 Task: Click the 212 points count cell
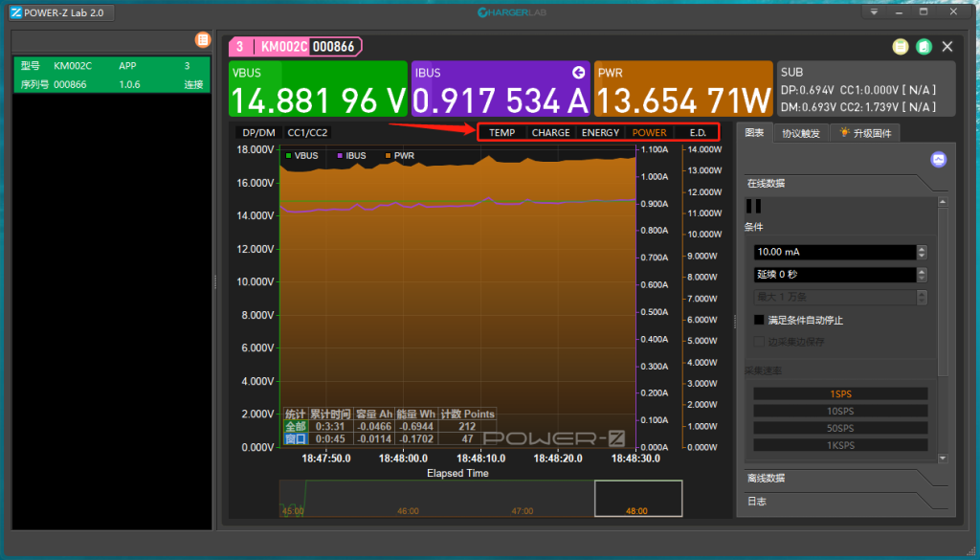coord(467,426)
